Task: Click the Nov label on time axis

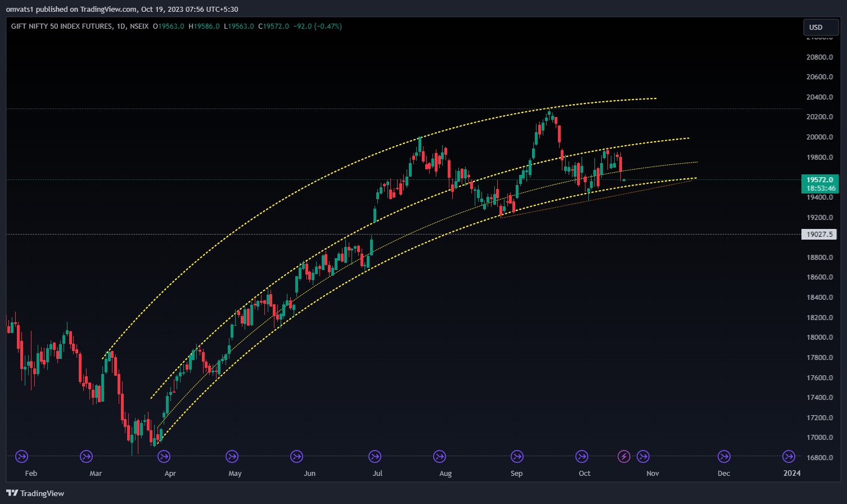Action: (652, 473)
